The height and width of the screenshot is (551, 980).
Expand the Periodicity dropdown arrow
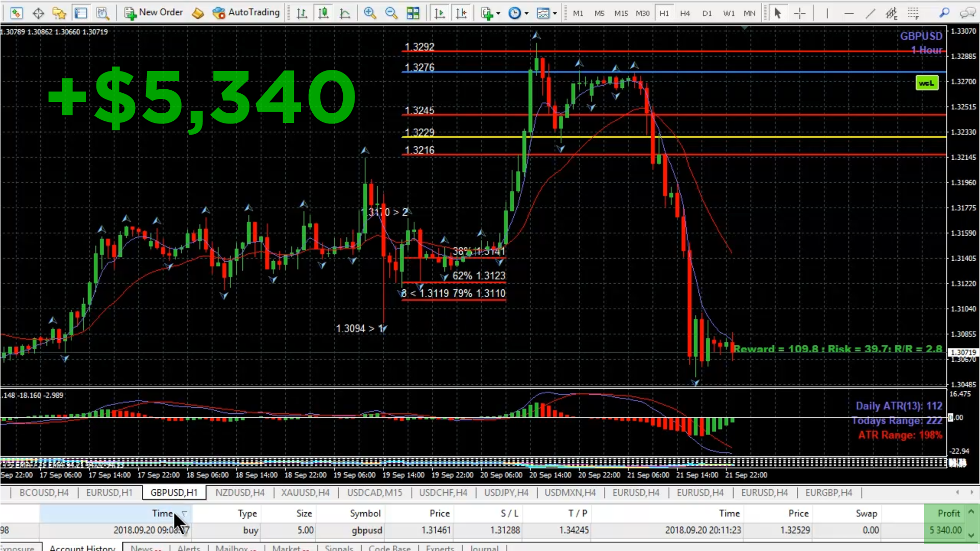click(526, 13)
